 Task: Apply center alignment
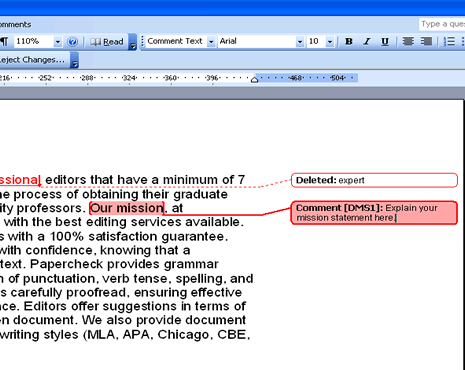[x=408, y=41]
